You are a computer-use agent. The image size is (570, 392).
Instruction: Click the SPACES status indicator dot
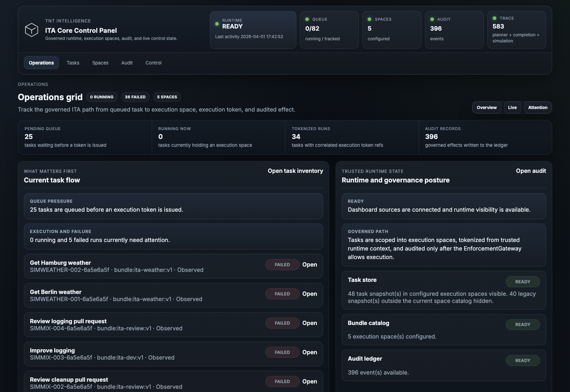[369, 19]
